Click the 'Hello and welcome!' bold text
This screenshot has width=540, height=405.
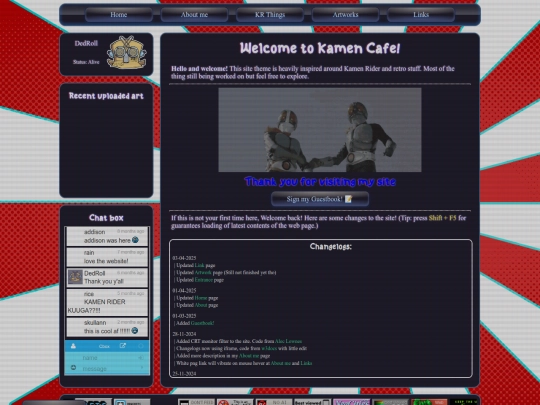[199, 69]
